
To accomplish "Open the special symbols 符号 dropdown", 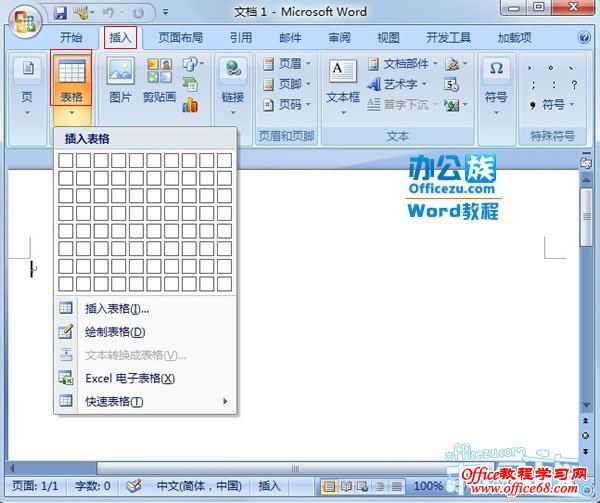I will (552, 104).
